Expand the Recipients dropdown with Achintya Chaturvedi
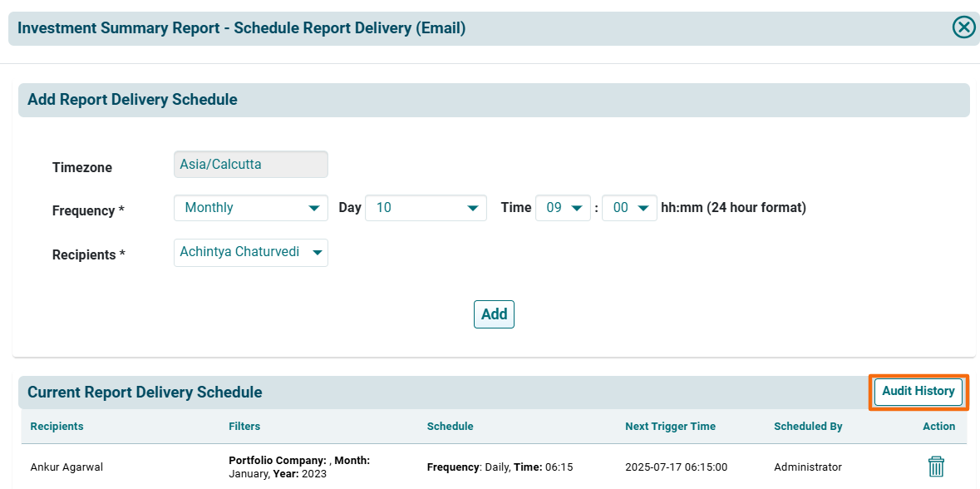Viewport: 980px width, 489px height. [250, 253]
